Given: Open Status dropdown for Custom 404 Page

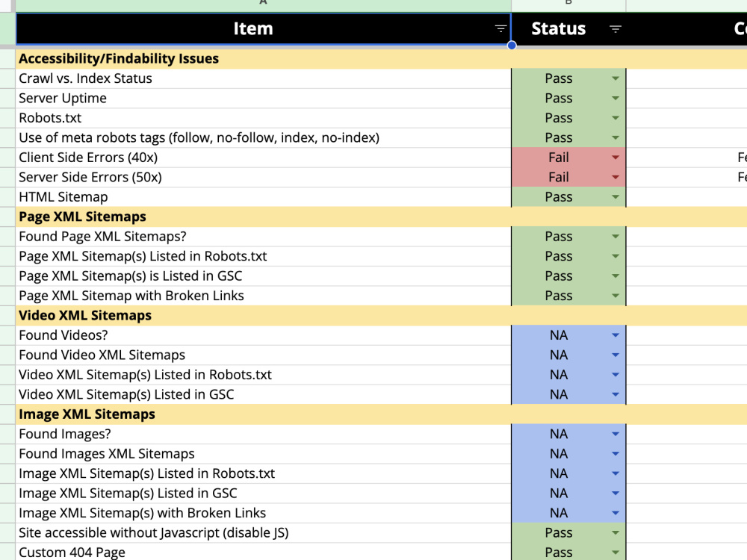Looking at the screenshot, I should click(615, 553).
